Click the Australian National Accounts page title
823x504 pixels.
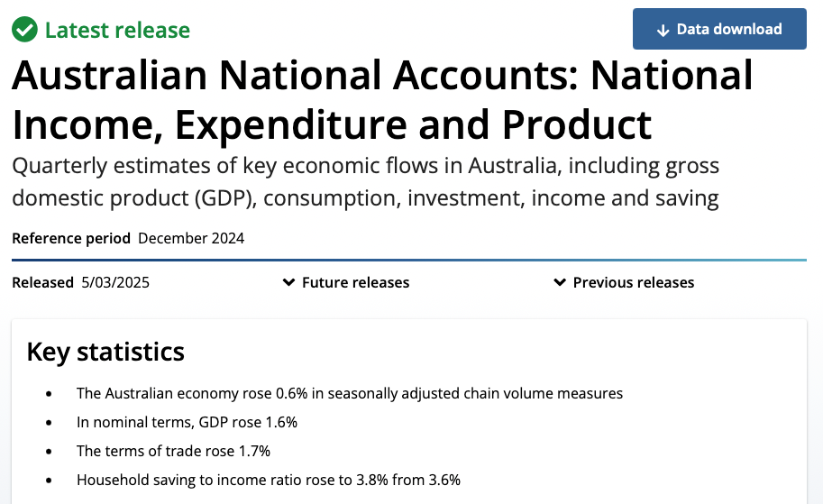point(382,100)
